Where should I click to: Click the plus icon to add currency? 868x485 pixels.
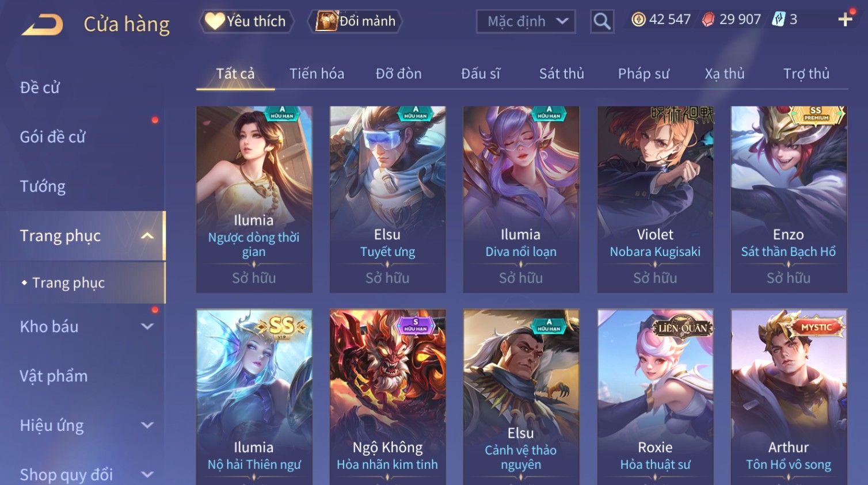pyautogui.click(x=845, y=20)
